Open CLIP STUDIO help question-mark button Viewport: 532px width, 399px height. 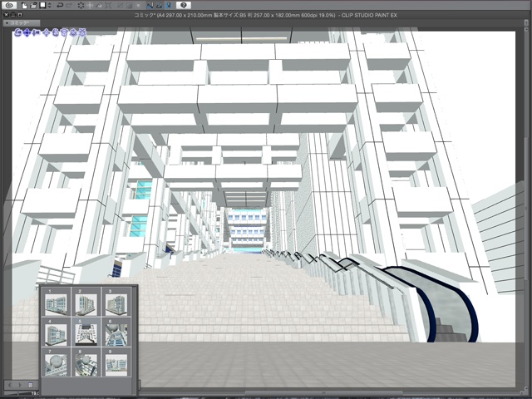[184, 5]
